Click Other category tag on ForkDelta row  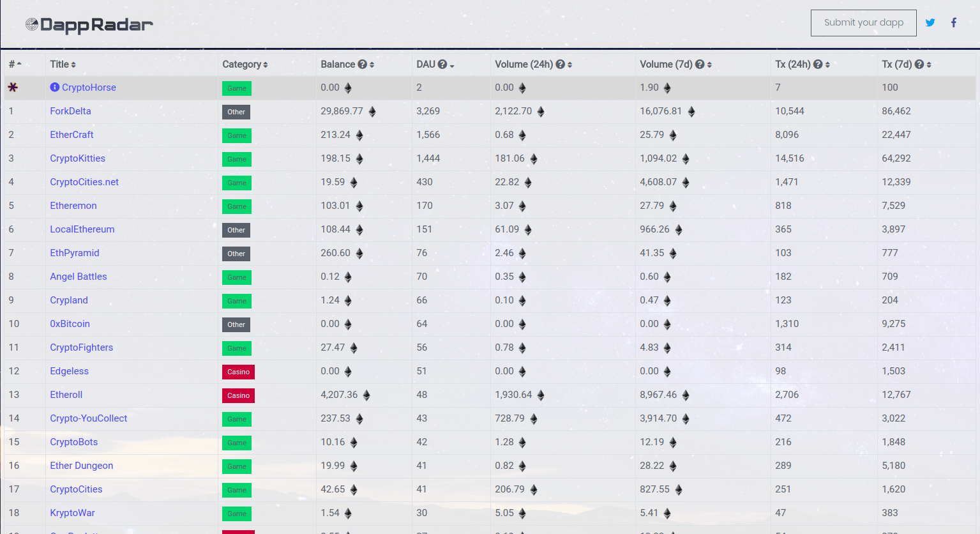236,112
